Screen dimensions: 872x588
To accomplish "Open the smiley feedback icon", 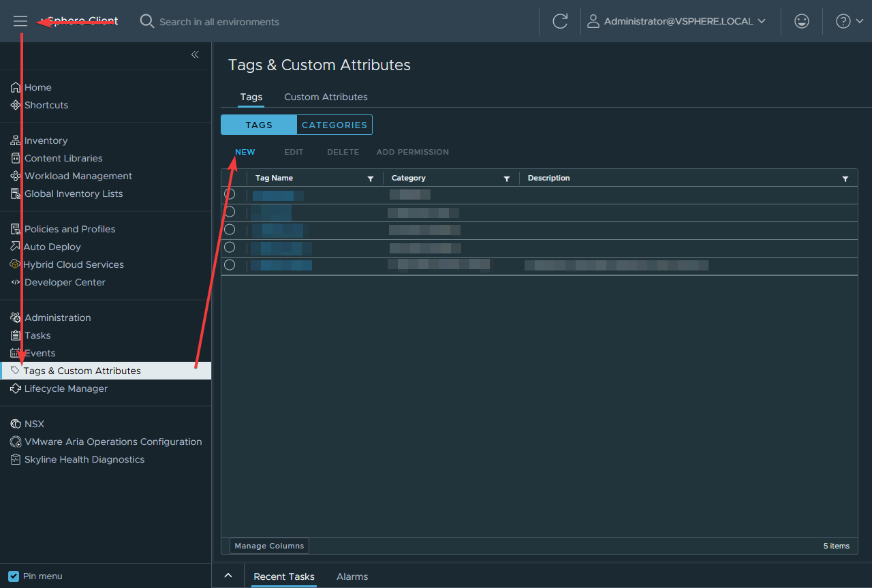I will [802, 21].
